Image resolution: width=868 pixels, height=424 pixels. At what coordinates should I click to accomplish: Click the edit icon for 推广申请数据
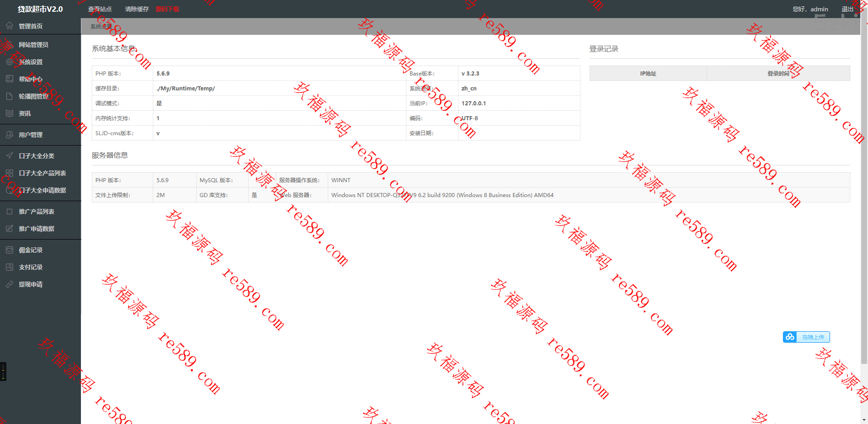click(x=9, y=229)
